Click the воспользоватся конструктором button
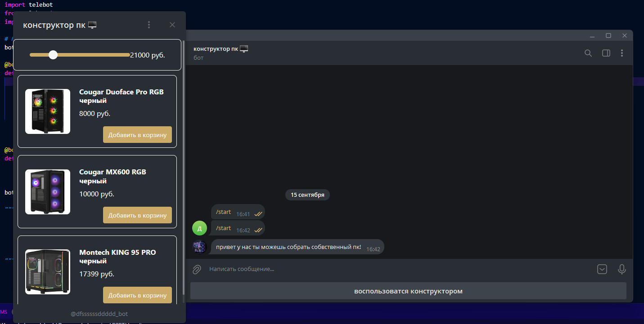 (408, 291)
